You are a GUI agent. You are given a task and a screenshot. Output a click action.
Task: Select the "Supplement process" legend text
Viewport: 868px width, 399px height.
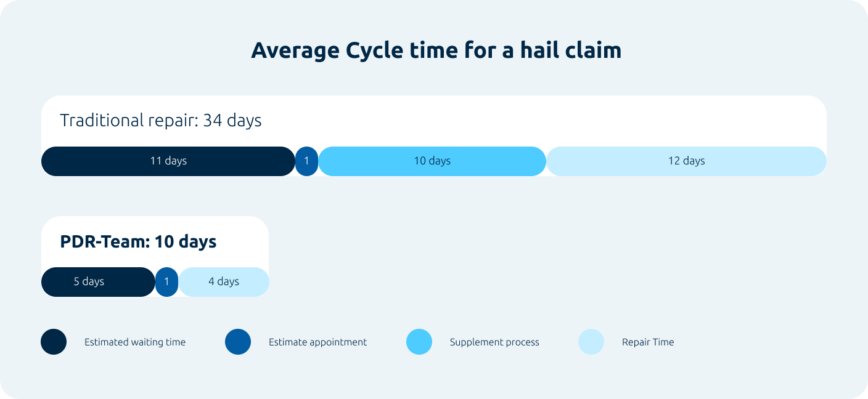coord(494,342)
